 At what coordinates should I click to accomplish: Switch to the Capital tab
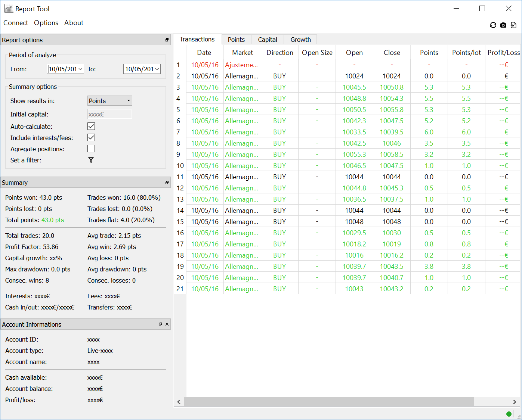point(267,40)
